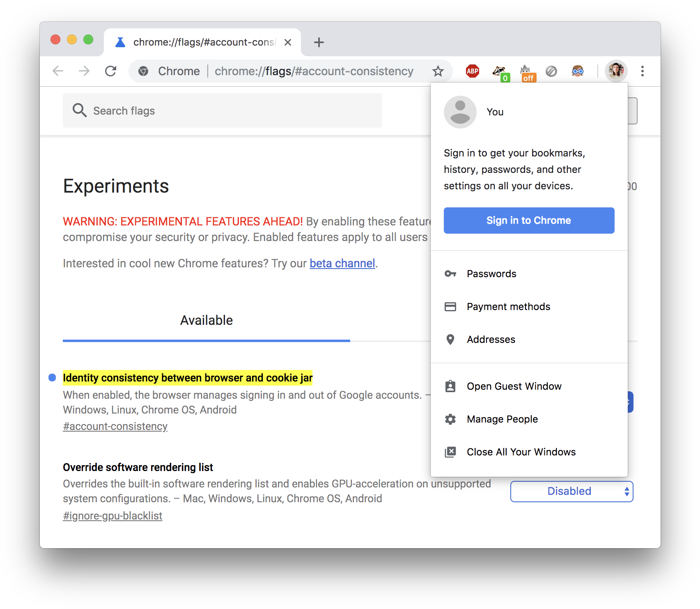The height and width of the screenshot is (609, 700).
Task: Switch to the Available tab
Action: pyautogui.click(x=207, y=320)
